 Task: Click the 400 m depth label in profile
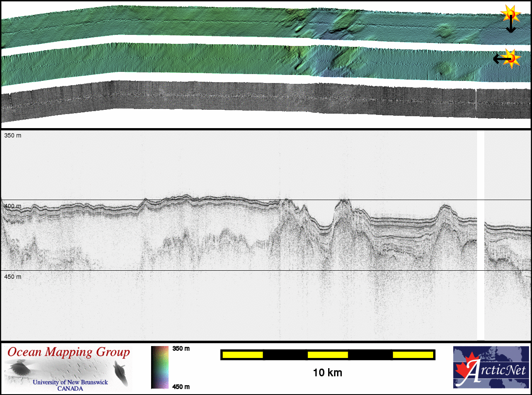pyautogui.click(x=13, y=206)
